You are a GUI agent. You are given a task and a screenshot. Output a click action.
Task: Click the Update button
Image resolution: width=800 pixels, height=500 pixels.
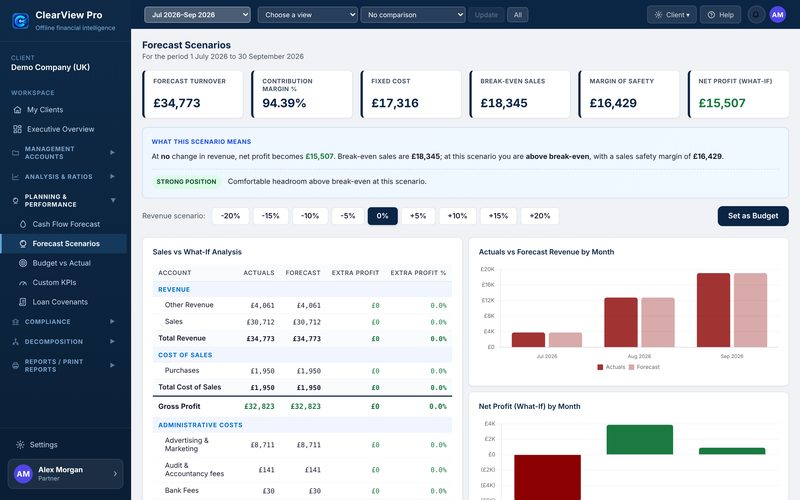486,15
